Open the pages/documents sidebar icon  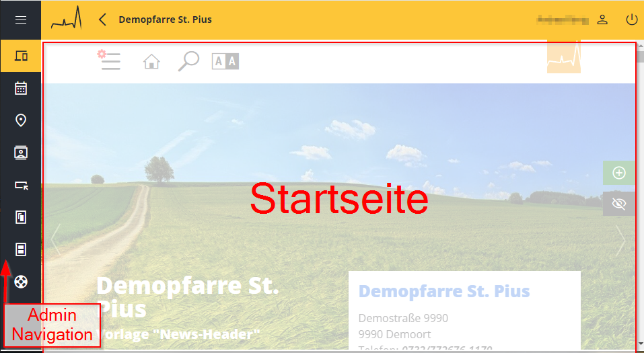click(20, 217)
